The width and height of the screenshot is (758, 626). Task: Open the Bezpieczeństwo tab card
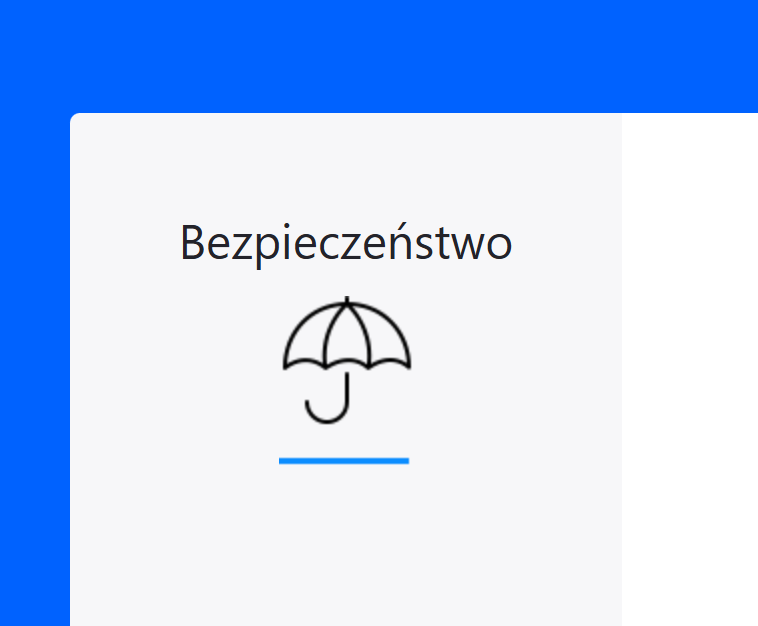pyautogui.click(x=346, y=369)
